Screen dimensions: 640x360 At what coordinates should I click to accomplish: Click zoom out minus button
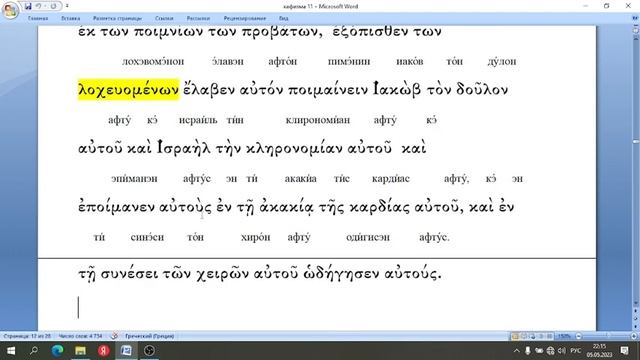[578, 336]
